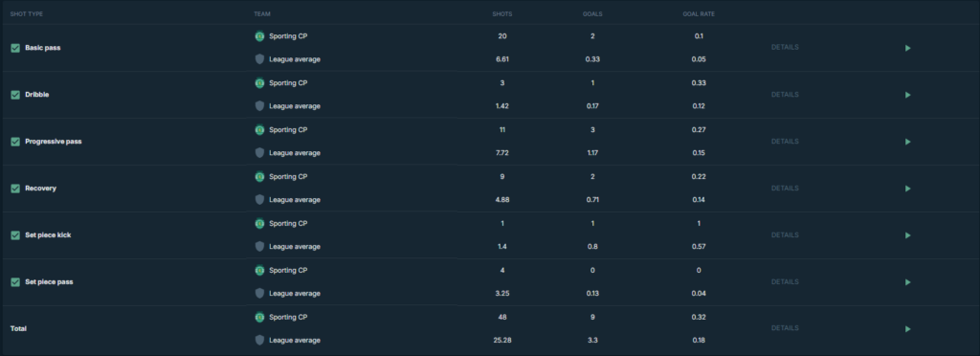Click League average shield in Dribble row
The image size is (980, 356).
(x=259, y=106)
